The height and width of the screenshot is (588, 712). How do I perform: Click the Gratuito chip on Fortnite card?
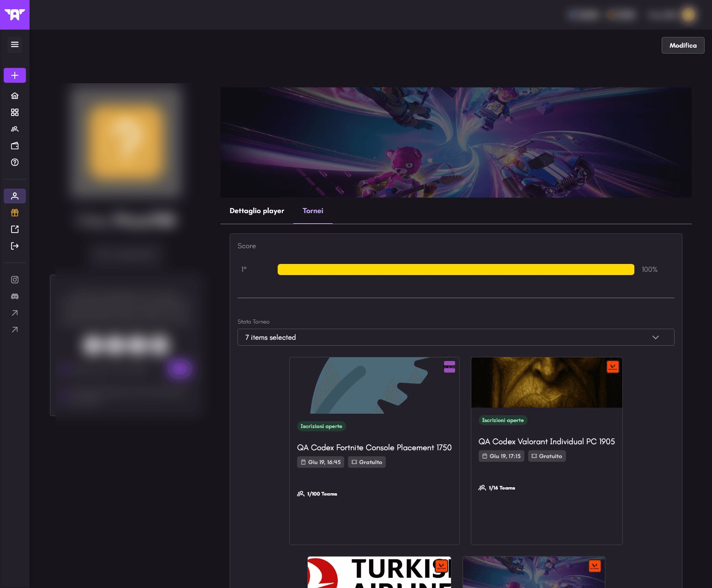(367, 462)
